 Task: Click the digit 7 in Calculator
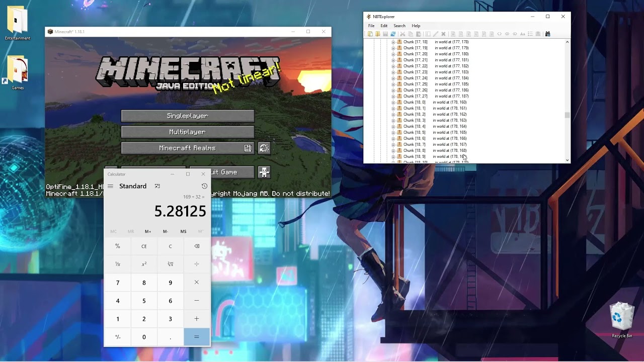[118, 283]
